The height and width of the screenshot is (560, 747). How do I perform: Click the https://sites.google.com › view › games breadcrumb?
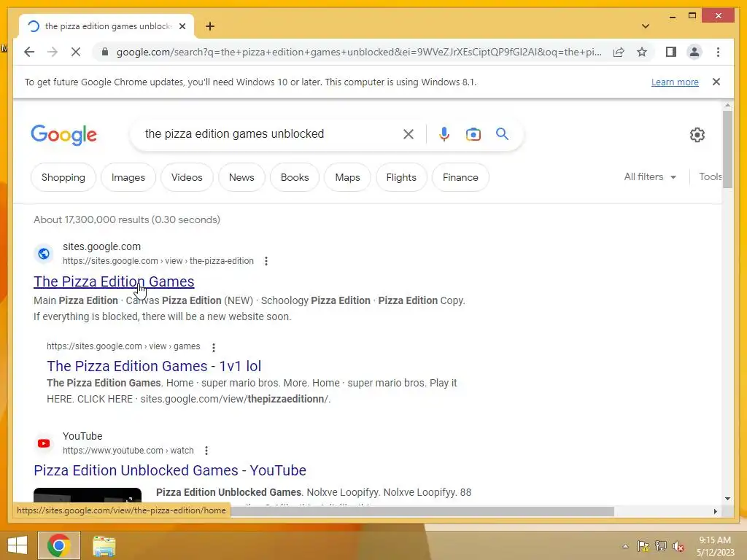(x=123, y=346)
